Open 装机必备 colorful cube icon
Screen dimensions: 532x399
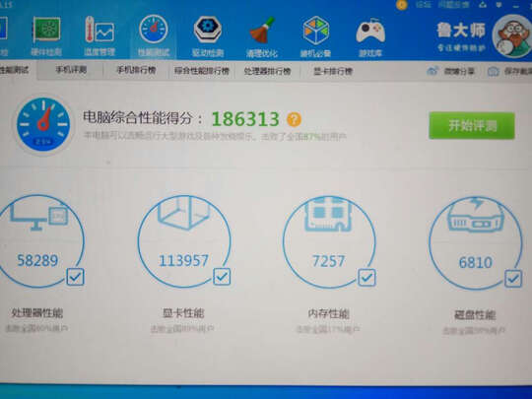point(315,37)
